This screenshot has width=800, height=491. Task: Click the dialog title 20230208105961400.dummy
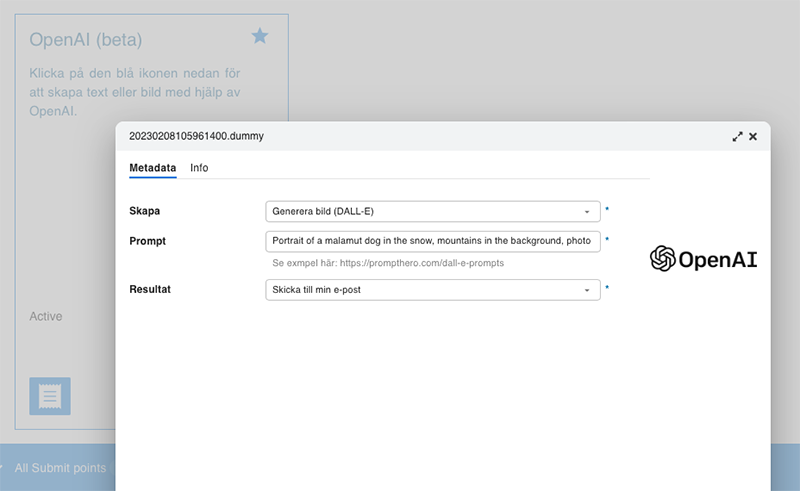tap(196, 135)
